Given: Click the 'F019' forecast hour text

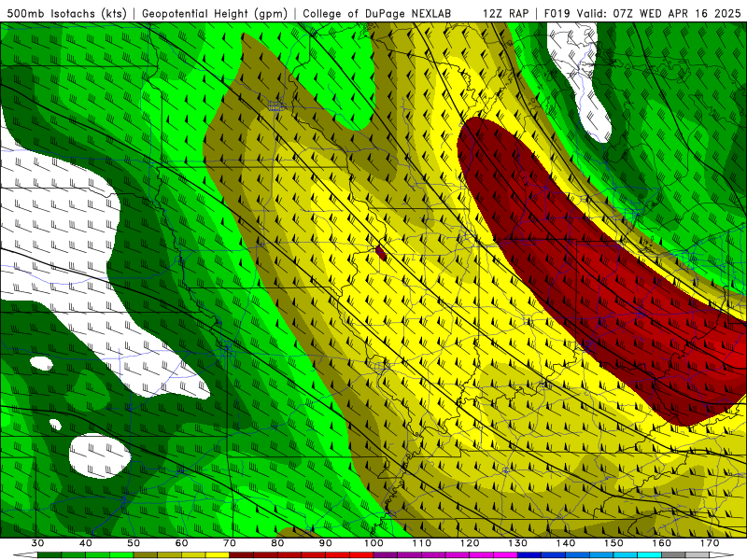Looking at the screenshot, I should (x=557, y=13).
